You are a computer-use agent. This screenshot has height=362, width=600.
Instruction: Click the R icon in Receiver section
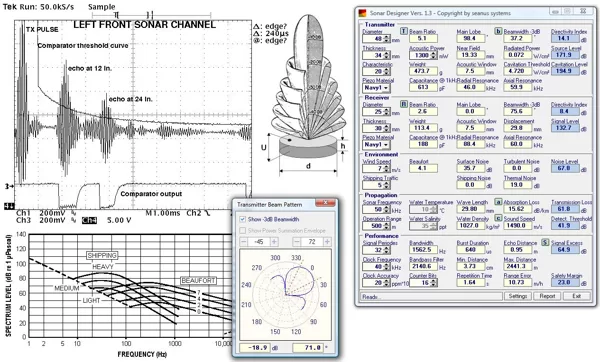(404, 104)
